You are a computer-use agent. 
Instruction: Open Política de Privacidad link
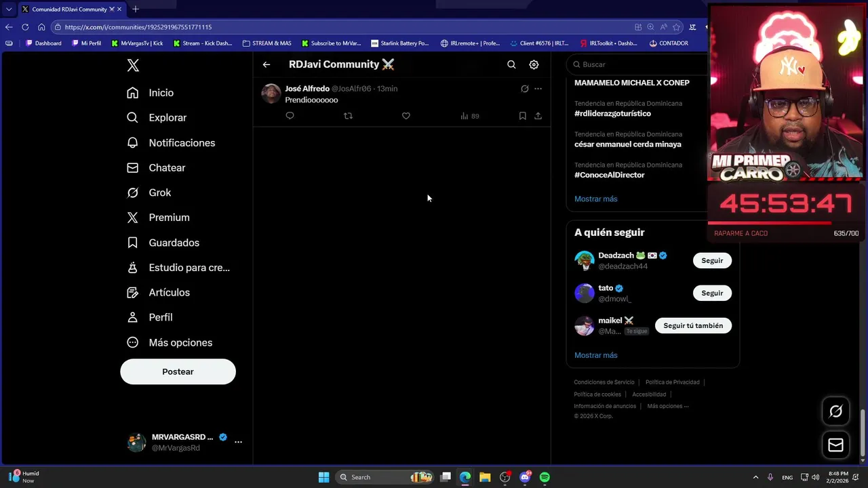(672, 382)
